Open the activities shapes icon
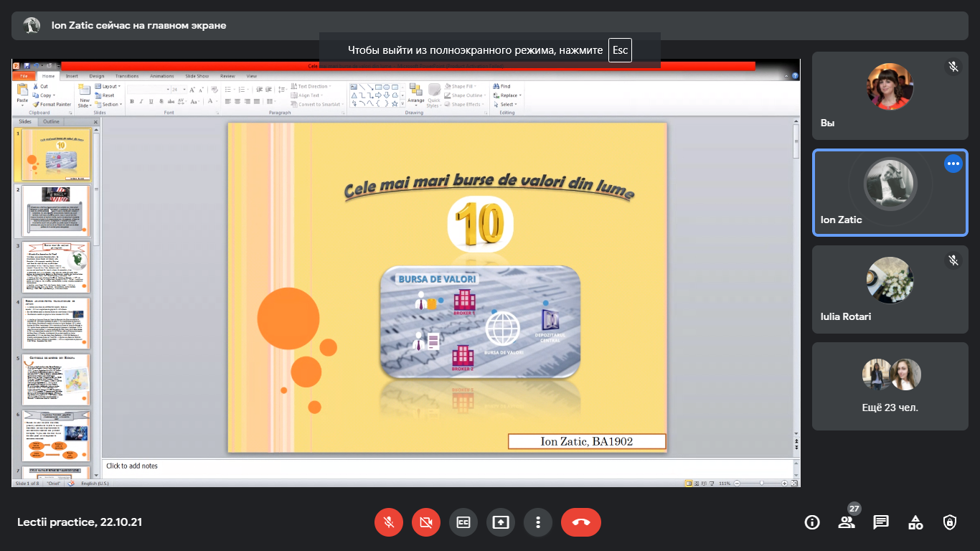This screenshot has width=980, height=551. 915,522
